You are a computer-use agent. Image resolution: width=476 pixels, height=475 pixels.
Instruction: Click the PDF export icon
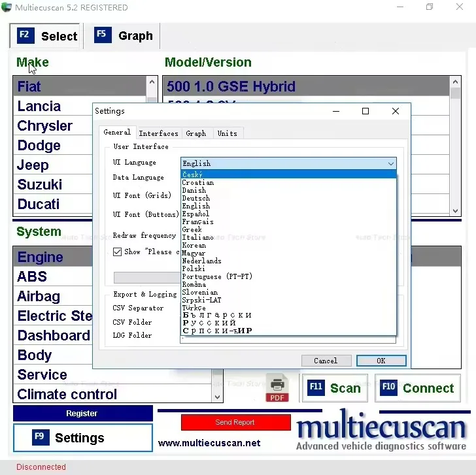pos(277,389)
